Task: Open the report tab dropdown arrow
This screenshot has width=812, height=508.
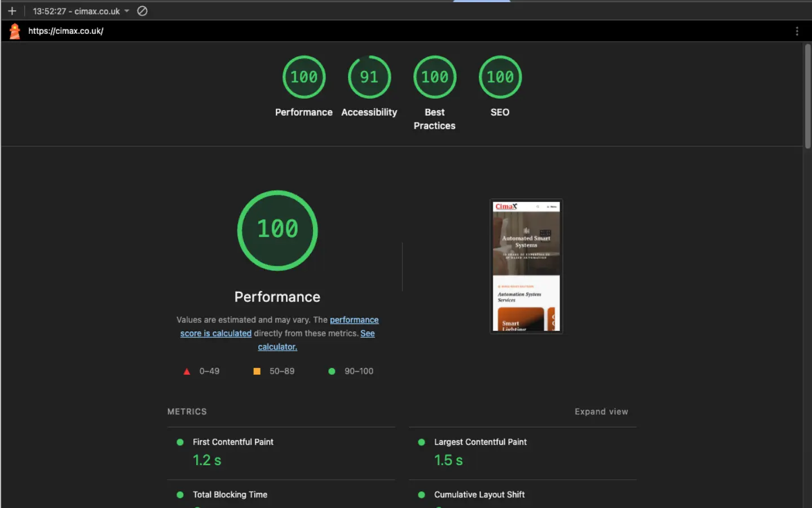Action: (127, 10)
